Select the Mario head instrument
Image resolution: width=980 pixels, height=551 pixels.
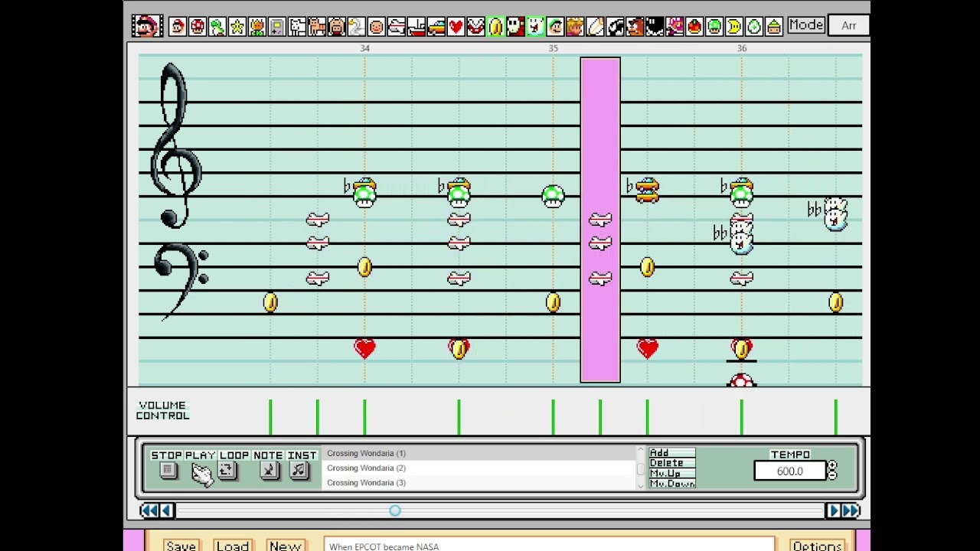(x=178, y=27)
